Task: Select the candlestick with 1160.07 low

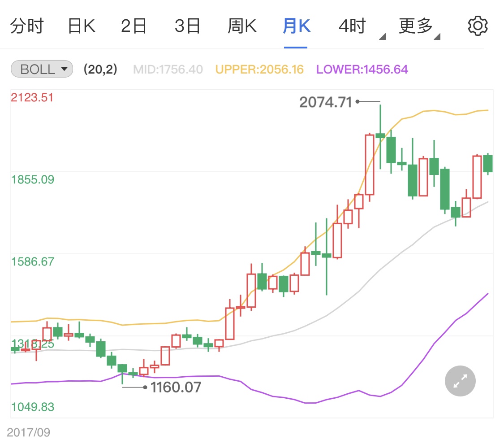Action: 122,373
